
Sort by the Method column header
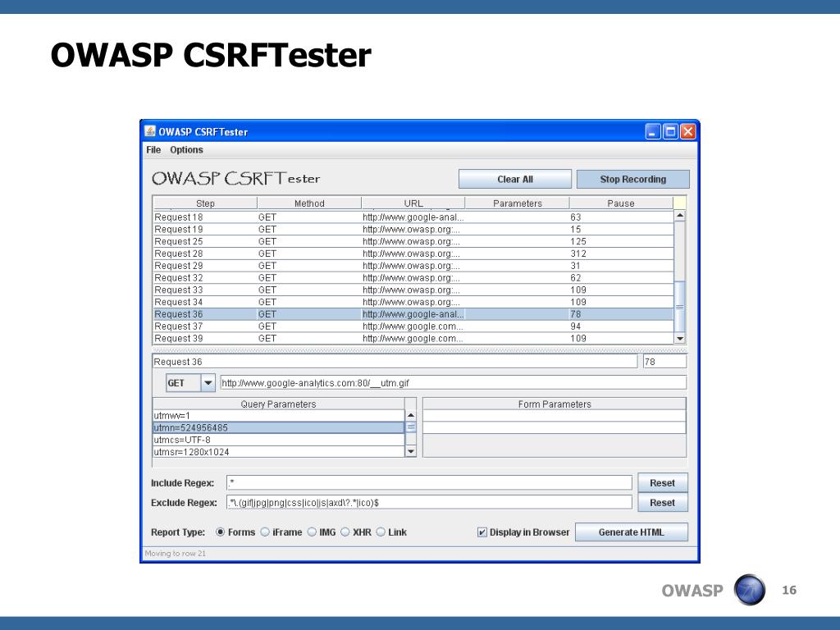(309, 203)
